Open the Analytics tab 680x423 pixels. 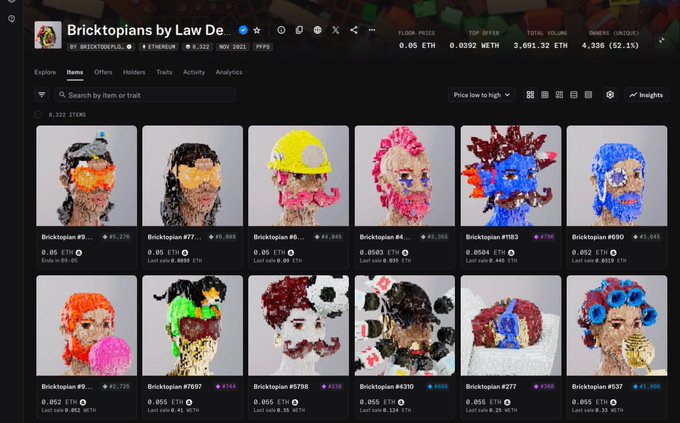tap(229, 72)
